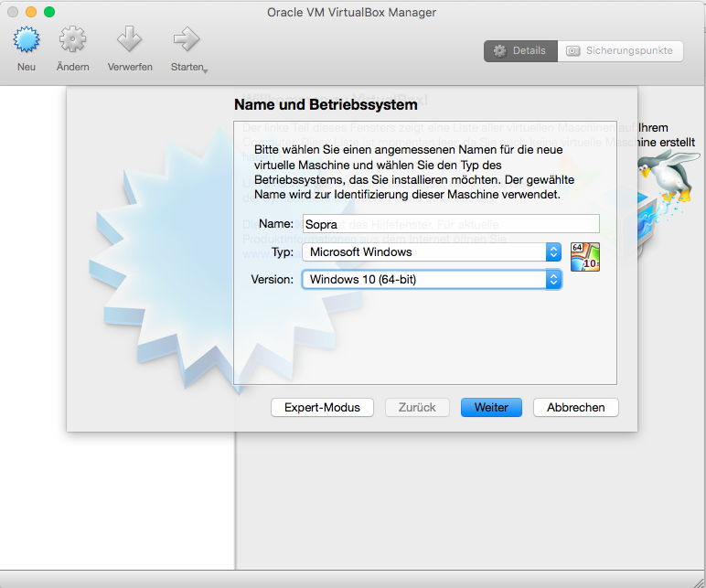Click the green zoom window button
Image resolution: width=706 pixels, height=588 pixels.
[49, 12]
